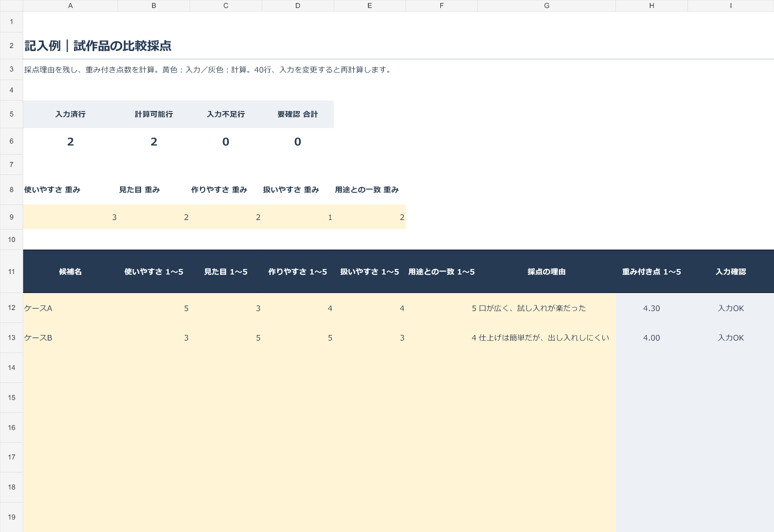Select column G by its header
Screen dimensions: 774x532
tap(546, 5)
